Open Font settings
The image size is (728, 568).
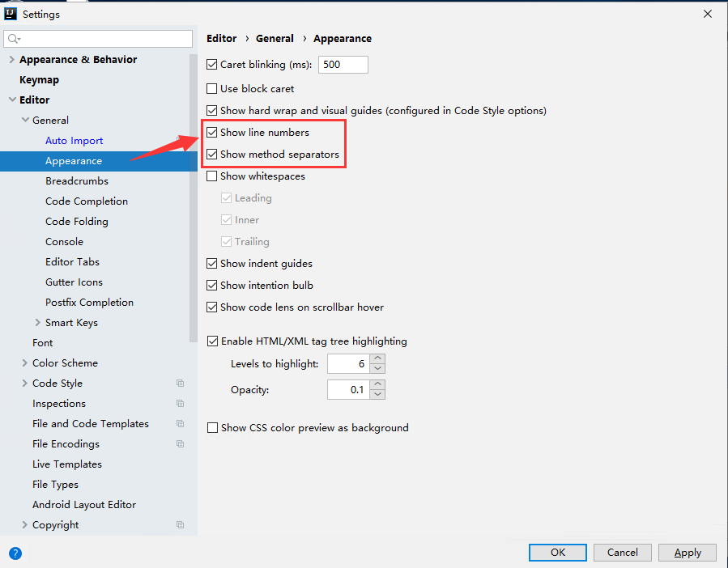tap(42, 343)
